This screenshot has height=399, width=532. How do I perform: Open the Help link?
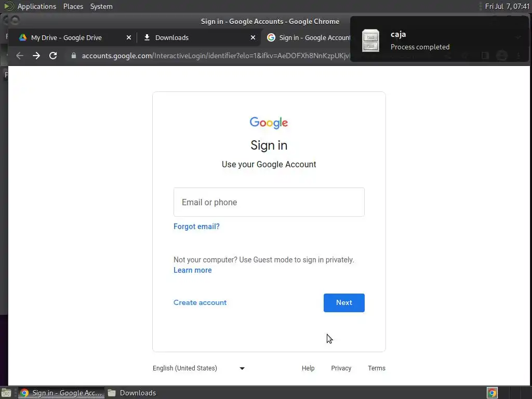[308, 368]
